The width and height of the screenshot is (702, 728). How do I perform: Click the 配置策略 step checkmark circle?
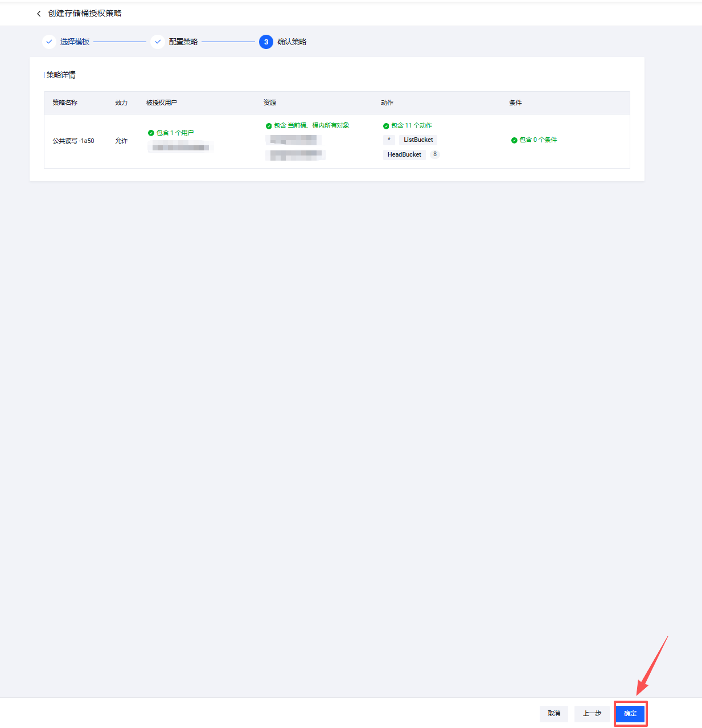(158, 42)
